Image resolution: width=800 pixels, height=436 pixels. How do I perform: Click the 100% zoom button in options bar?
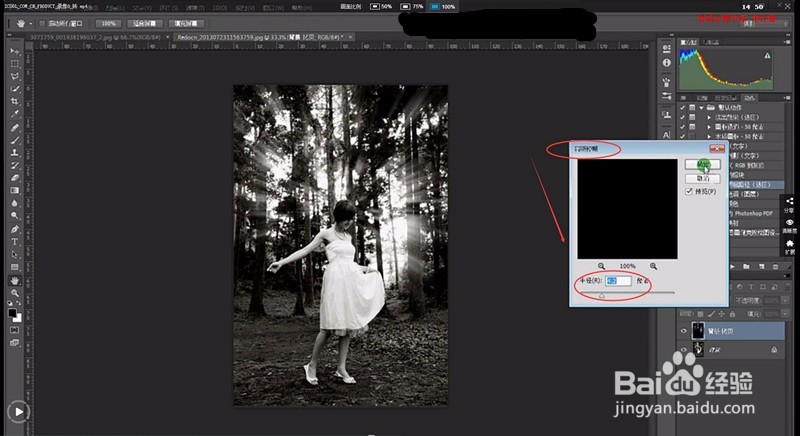(x=108, y=23)
